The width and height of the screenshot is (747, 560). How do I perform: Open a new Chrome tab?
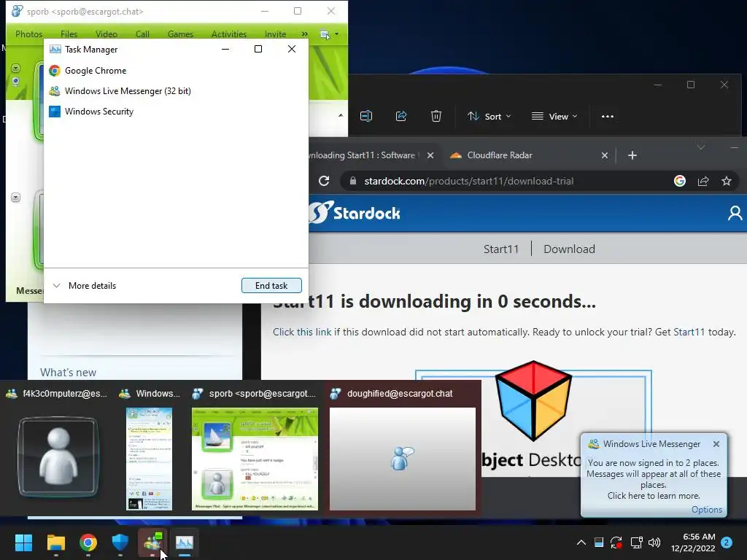point(632,155)
